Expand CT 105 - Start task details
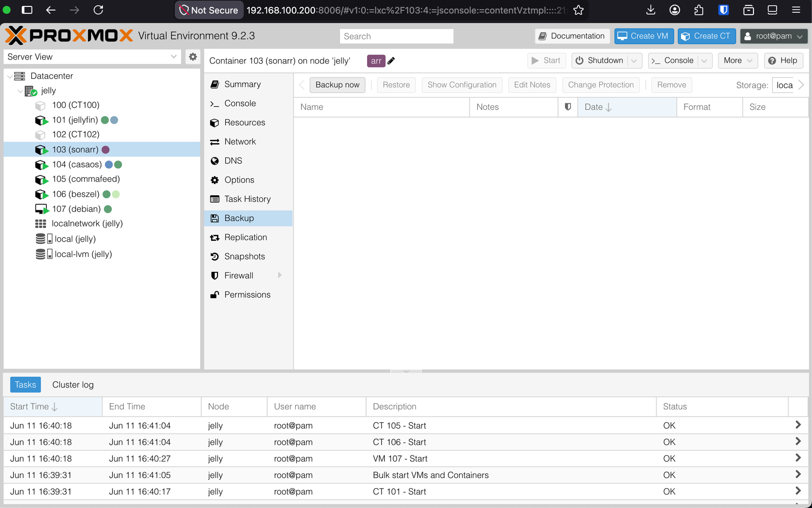The image size is (812, 508). click(x=798, y=425)
